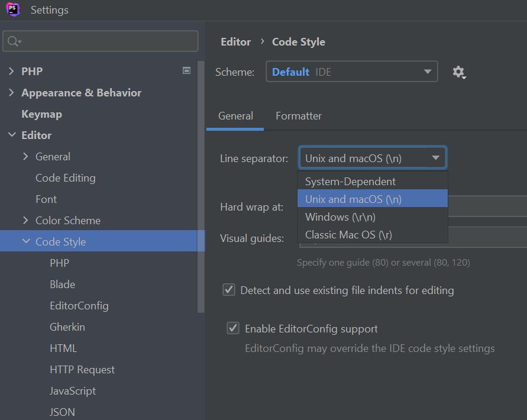Viewport: 527px width, 420px height.
Task: Select the General tab in Code Style
Action: 235,116
